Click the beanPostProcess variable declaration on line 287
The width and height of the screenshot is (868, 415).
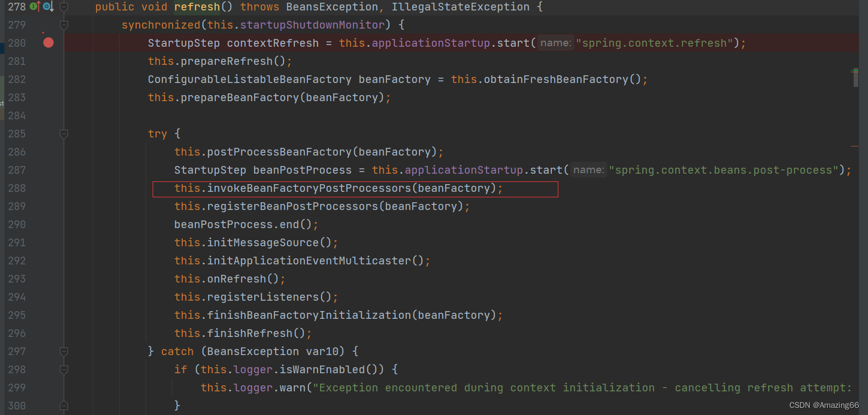[303, 170]
